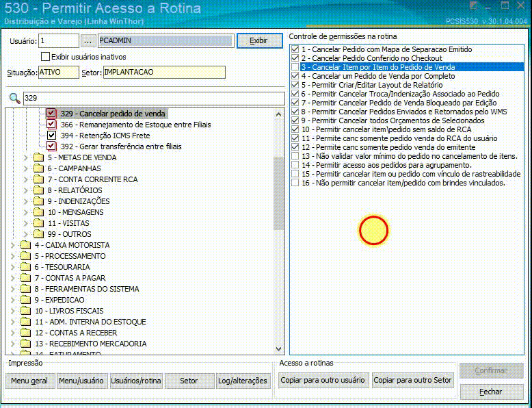Screen dimensions: 532x408
Task: Click folder icon of 10 - MENSAGENS
Action: pos(39,212)
